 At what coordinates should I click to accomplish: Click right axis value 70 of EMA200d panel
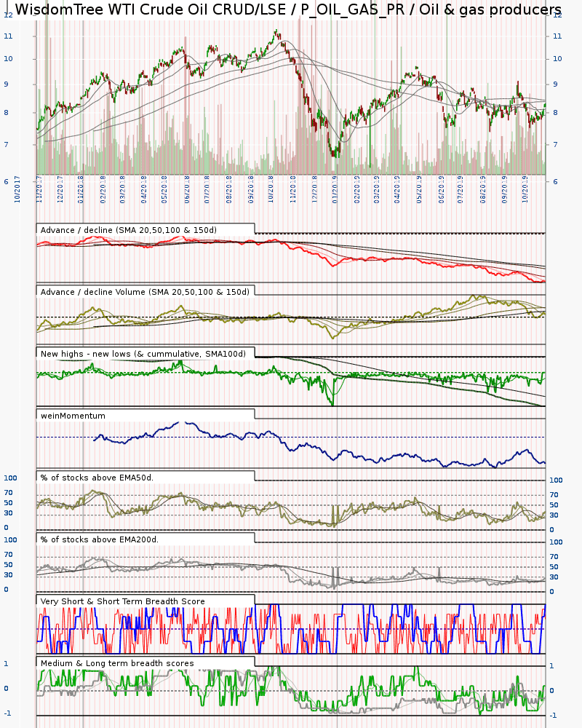554,556
